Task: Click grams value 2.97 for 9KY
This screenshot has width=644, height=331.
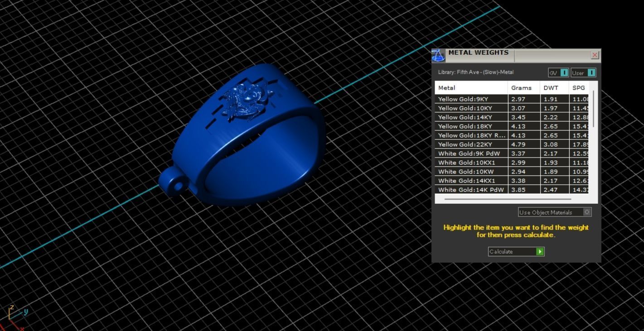Action: (x=518, y=99)
